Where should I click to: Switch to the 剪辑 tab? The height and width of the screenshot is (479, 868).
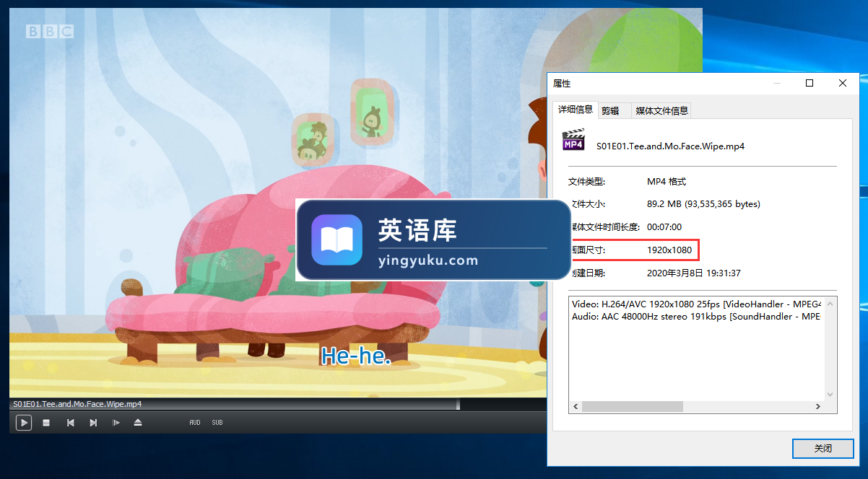point(610,110)
